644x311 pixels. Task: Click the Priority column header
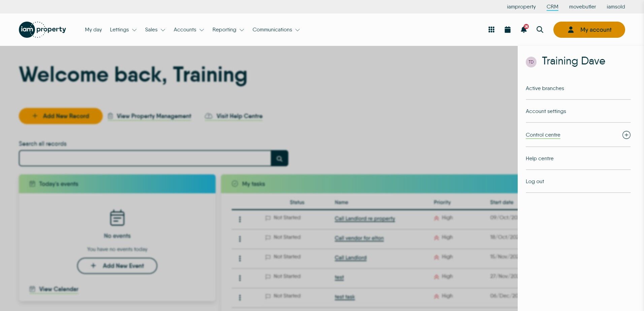coord(442,202)
